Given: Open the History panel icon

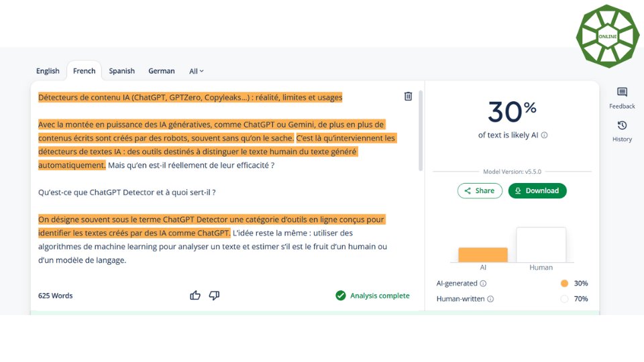Looking at the screenshot, I should pos(622,125).
